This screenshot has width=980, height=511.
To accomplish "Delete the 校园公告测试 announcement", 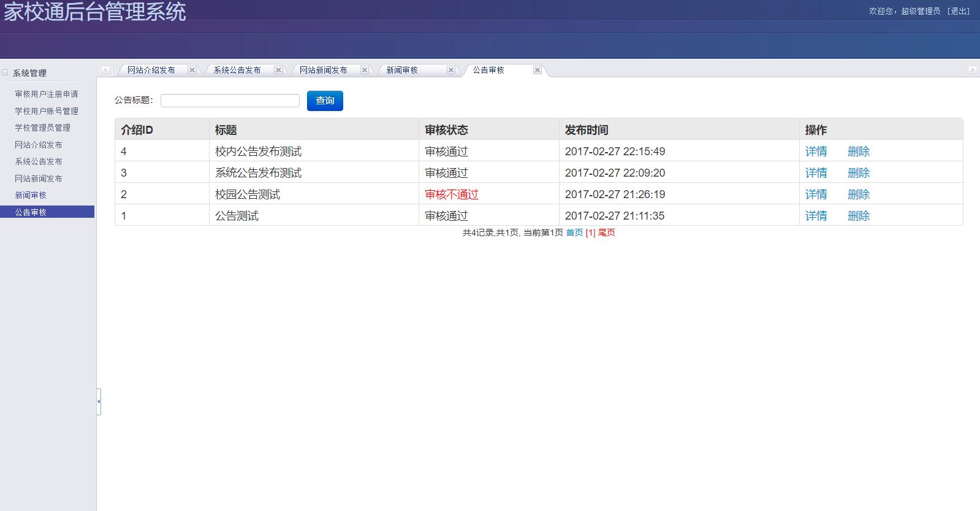I will click(x=858, y=194).
